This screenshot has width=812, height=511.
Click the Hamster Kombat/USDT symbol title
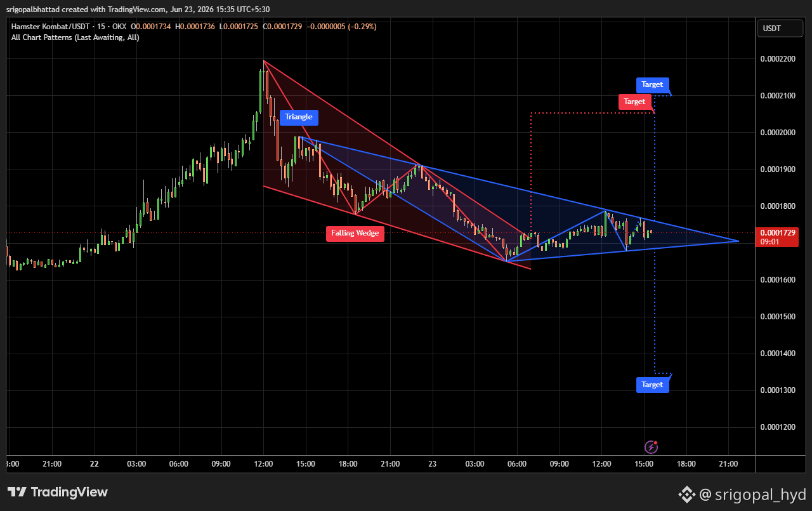pyautogui.click(x=50, y=27)
